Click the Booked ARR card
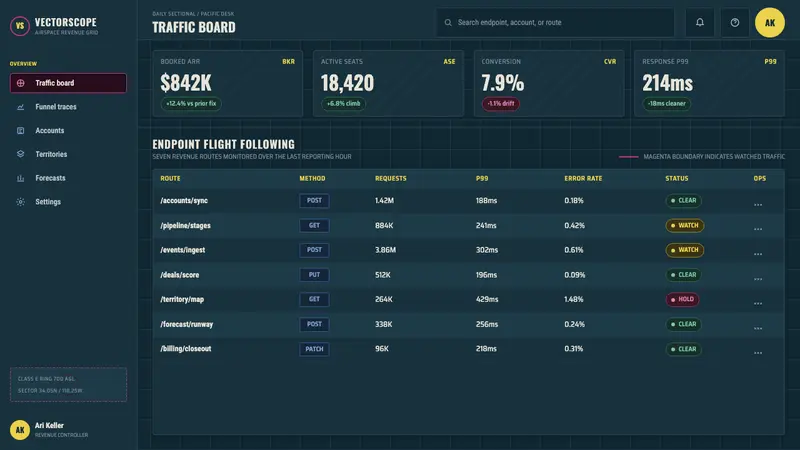 (228, 83)
